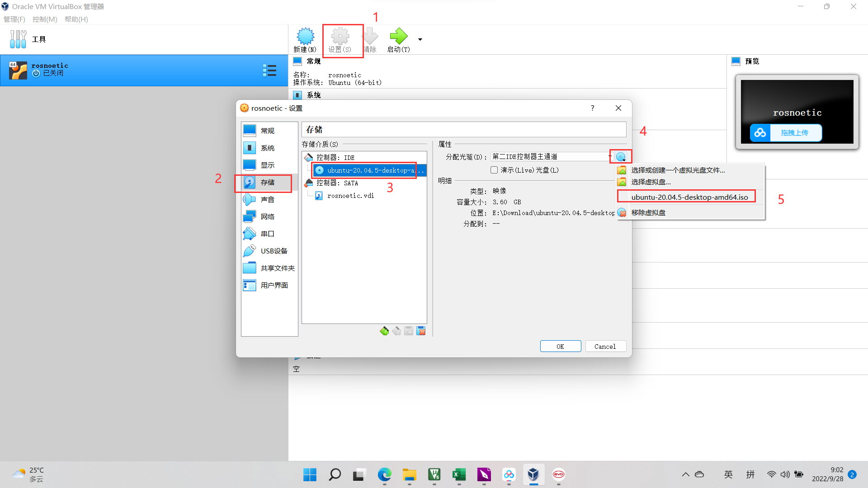
Task: Select the USB设备 settings category
Action: (x=269, y=251)
